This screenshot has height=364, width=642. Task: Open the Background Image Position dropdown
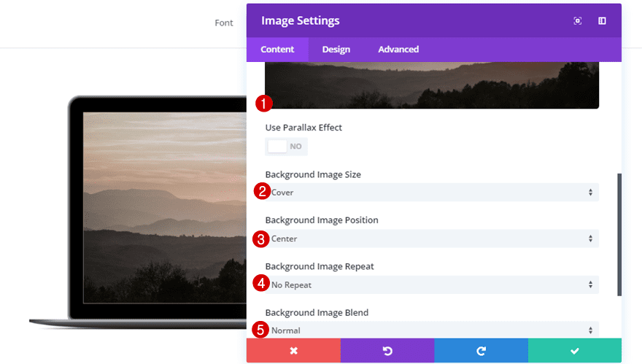[x=432, y=239]
